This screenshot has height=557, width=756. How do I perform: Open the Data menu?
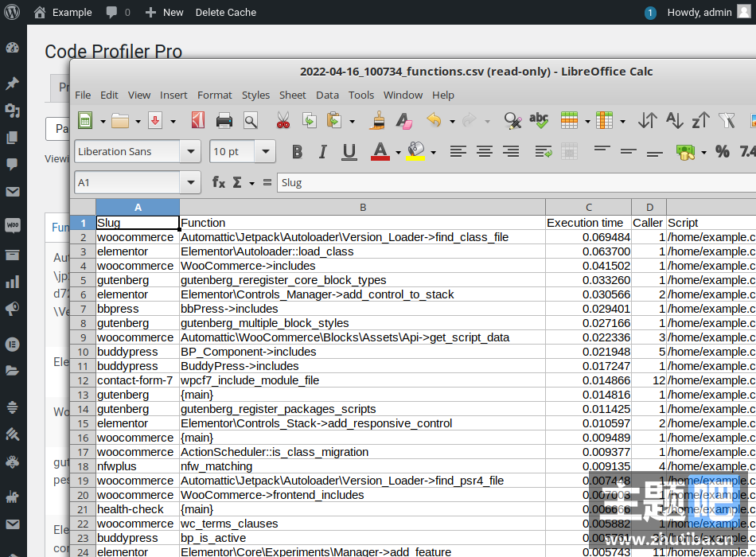click(327, 95)
